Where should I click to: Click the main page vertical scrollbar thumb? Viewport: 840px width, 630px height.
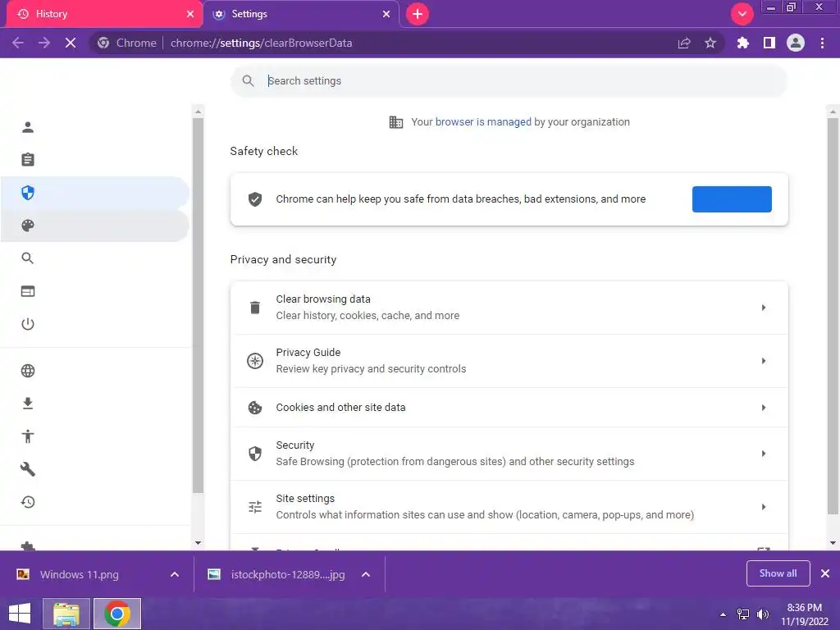coord(833,316)
